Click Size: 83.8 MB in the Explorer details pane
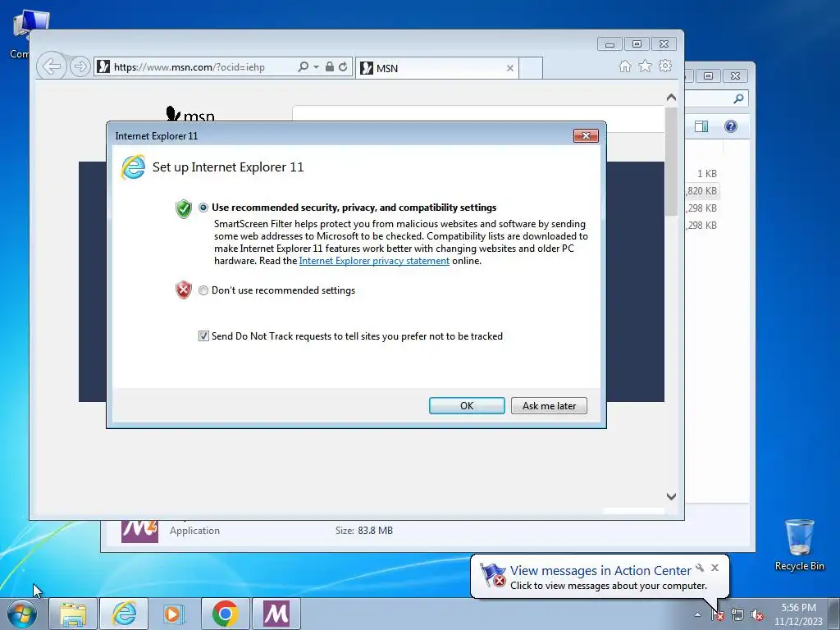Viewport: 840px width, 630px height. coord(364,531)
